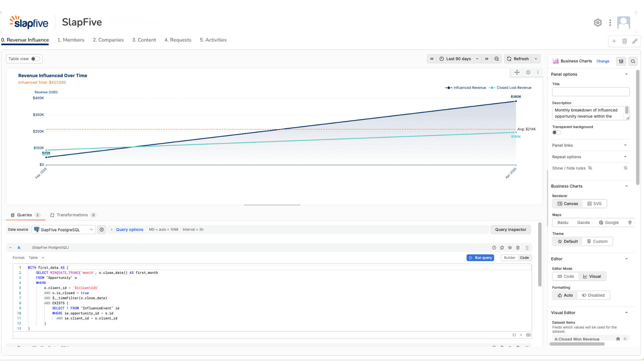Open the 3. Content tab
This screenshot has width=644, height=362.
pyautogui.click(x=144, y=40)
